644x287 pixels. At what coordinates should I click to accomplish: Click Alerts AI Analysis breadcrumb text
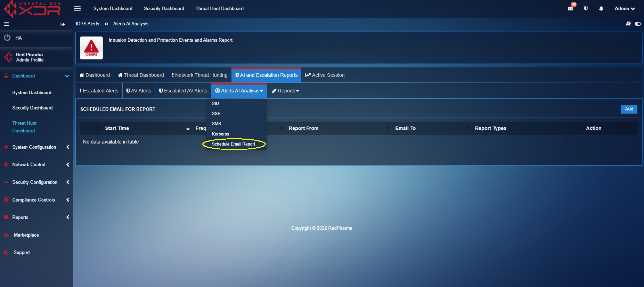point(131,24)
